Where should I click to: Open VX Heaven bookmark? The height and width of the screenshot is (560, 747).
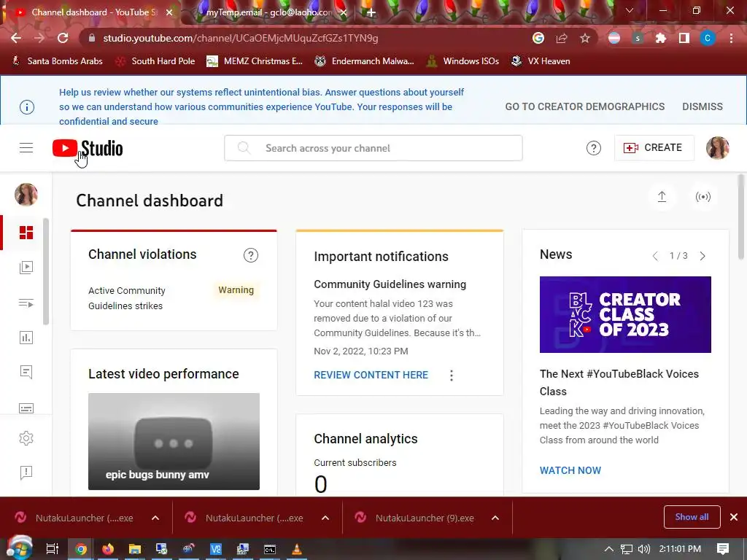tap(541, 61)
